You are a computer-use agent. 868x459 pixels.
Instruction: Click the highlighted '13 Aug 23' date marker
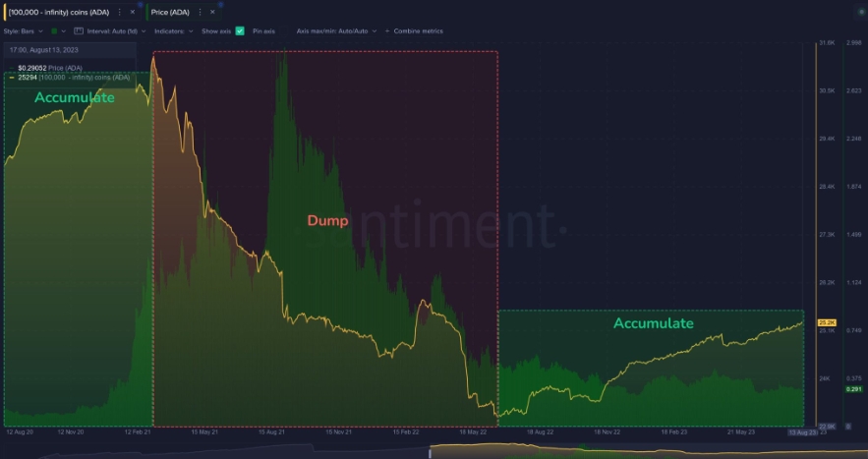pos(803,432)
